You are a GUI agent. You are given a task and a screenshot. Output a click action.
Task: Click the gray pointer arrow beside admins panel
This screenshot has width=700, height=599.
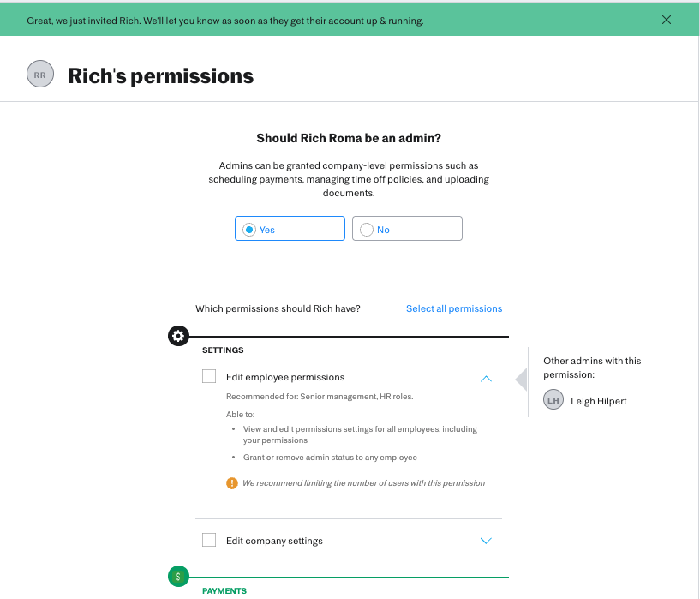(520, 379)
